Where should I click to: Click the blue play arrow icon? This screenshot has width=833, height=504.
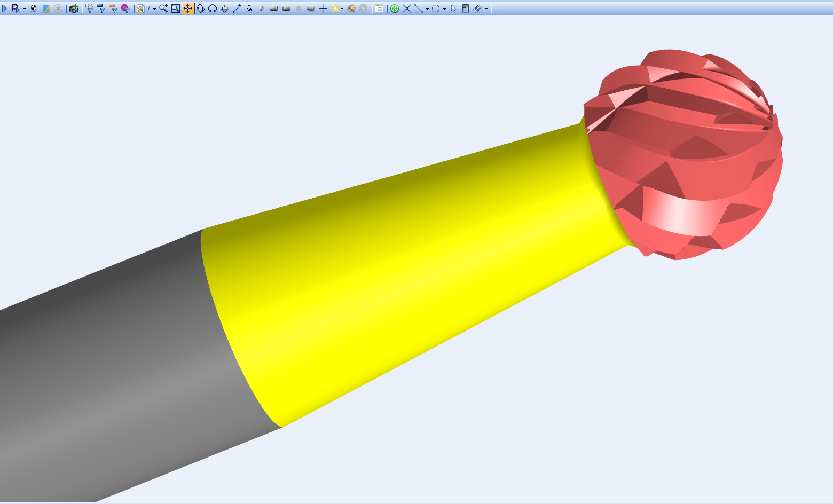(x=5, y=9)
